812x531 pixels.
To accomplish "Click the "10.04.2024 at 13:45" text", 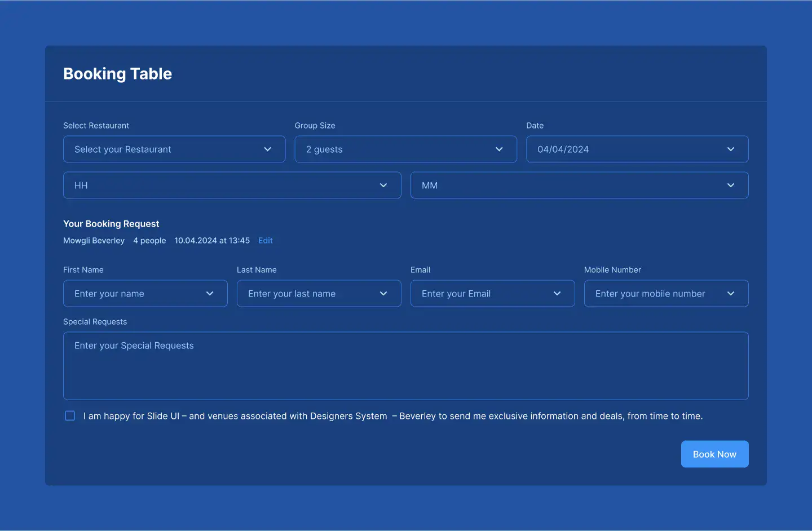I will [x=212, y=241].
